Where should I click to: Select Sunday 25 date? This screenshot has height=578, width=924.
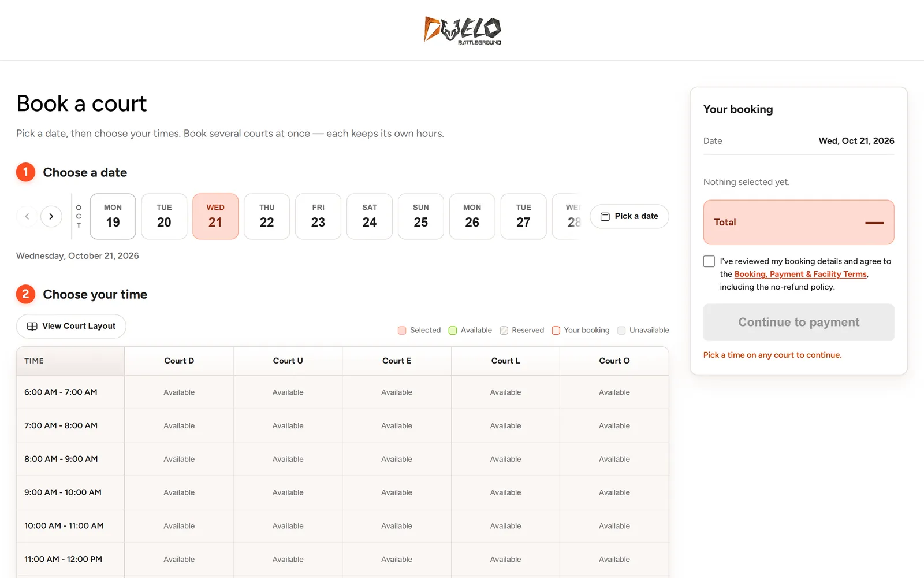click(x=421, y=216)
